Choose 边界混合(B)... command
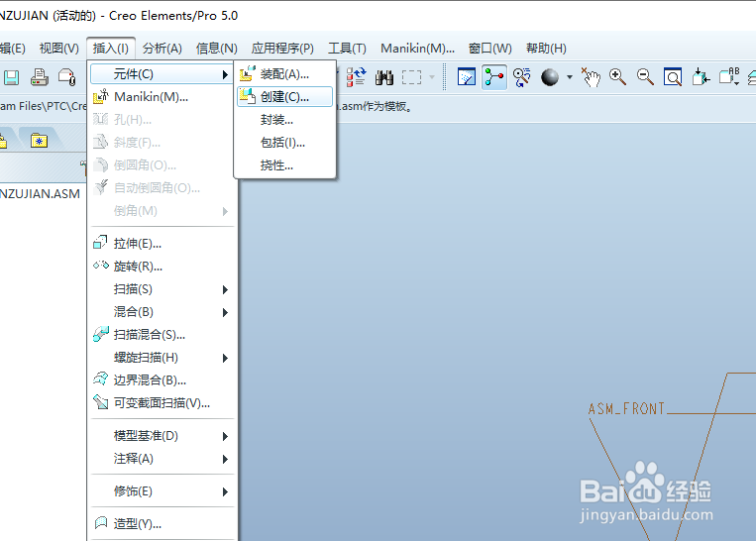 coord(162,380)
